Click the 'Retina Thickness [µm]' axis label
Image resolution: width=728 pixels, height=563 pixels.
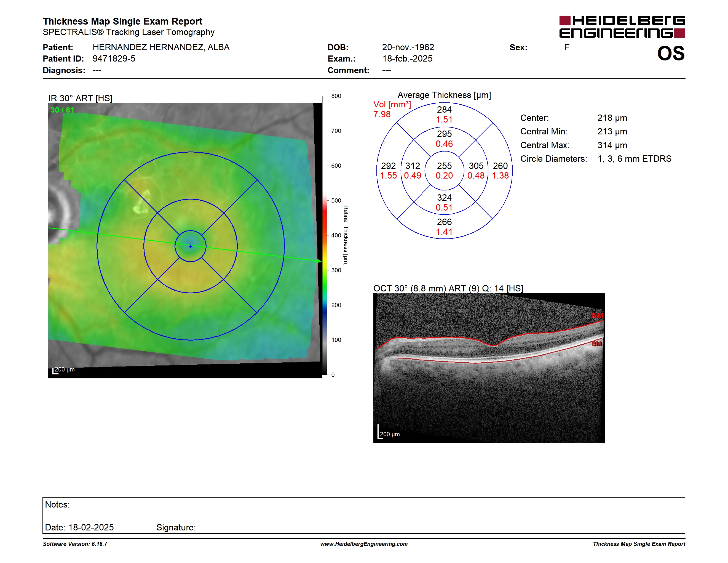click(x=346, y=235)
